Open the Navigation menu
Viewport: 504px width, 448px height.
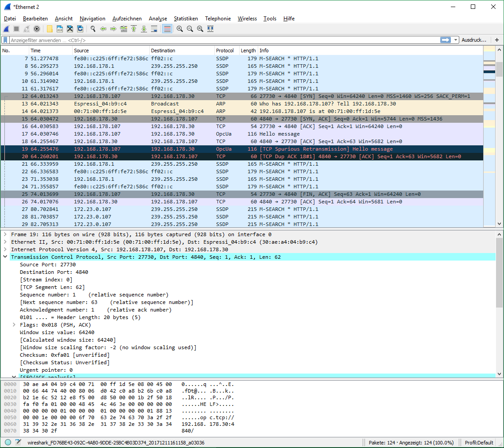point(93,19)
